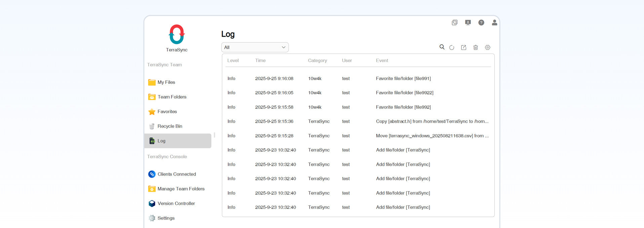The image size is (644, 228).
Task: Click the download client monitor icon
Action: [468, 23]
